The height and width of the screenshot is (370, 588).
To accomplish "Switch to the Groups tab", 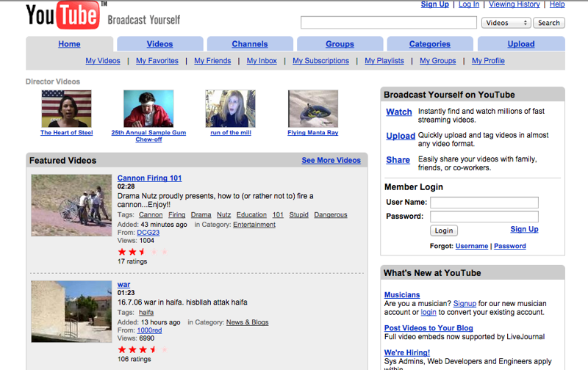I will [340, 44].
